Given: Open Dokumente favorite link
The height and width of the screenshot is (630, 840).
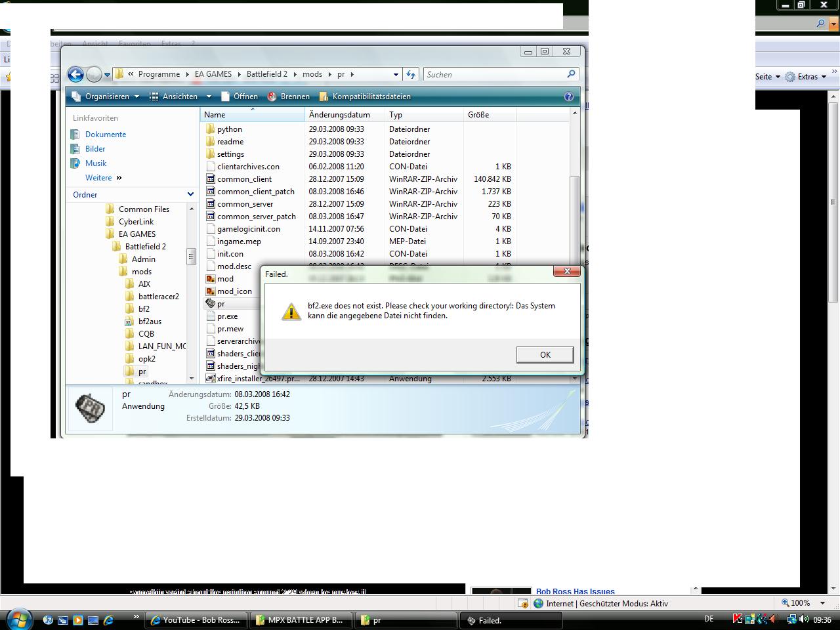Looking at the screenshot, I should 106,135.
